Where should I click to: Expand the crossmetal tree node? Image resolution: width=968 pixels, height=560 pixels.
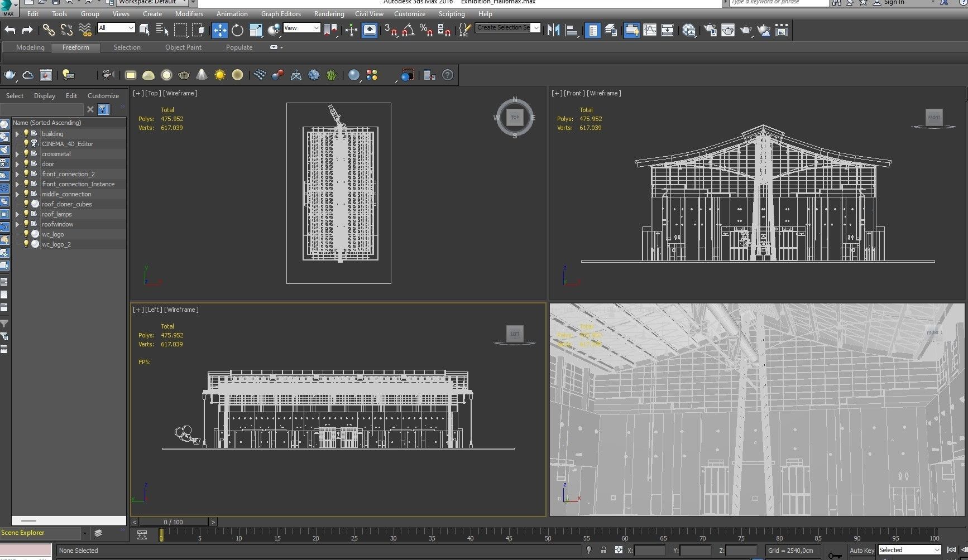pyautogui.click(x=17, y=154)
